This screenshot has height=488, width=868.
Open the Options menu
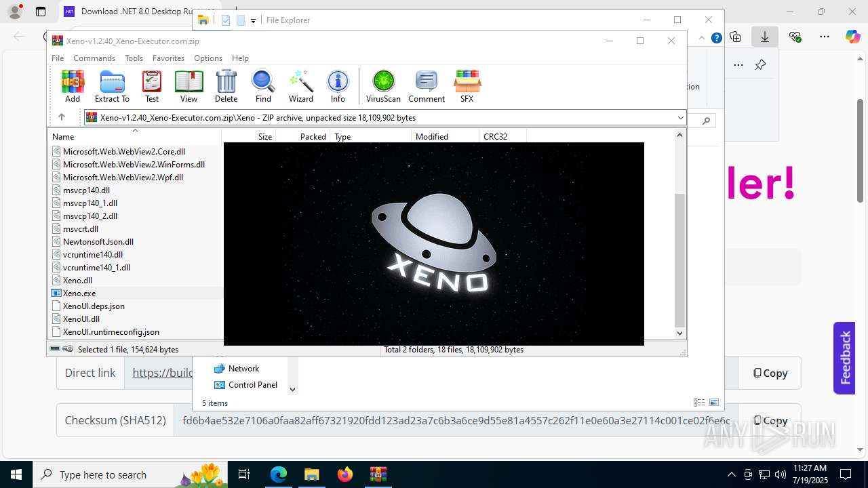(208, 58)
